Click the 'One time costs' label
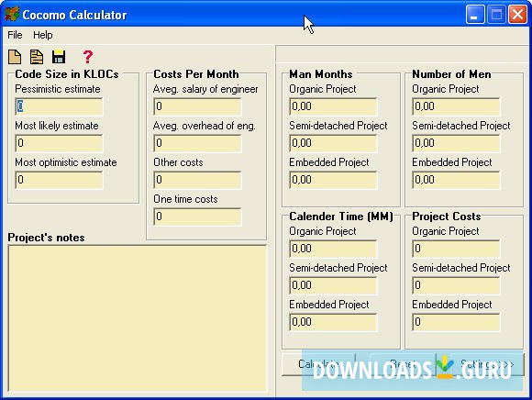This screenshot has height=400, width=532. 185,199
